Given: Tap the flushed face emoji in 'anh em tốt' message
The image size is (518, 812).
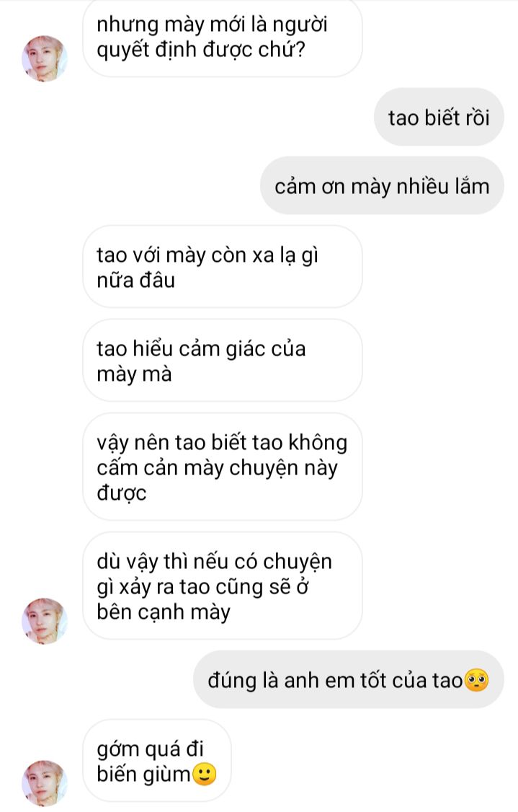Looking at the screenshot, I should pyautogui.click(x=477, y=681).
